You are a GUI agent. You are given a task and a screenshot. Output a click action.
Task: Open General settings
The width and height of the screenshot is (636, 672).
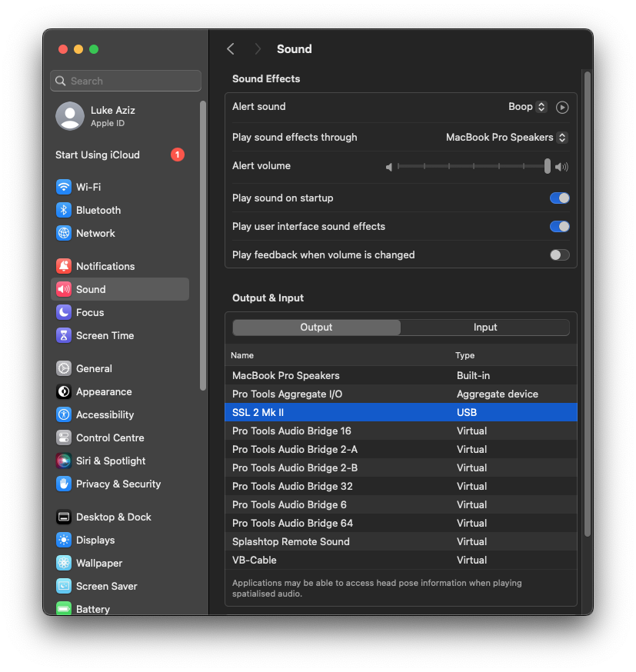tap(120, 368)
